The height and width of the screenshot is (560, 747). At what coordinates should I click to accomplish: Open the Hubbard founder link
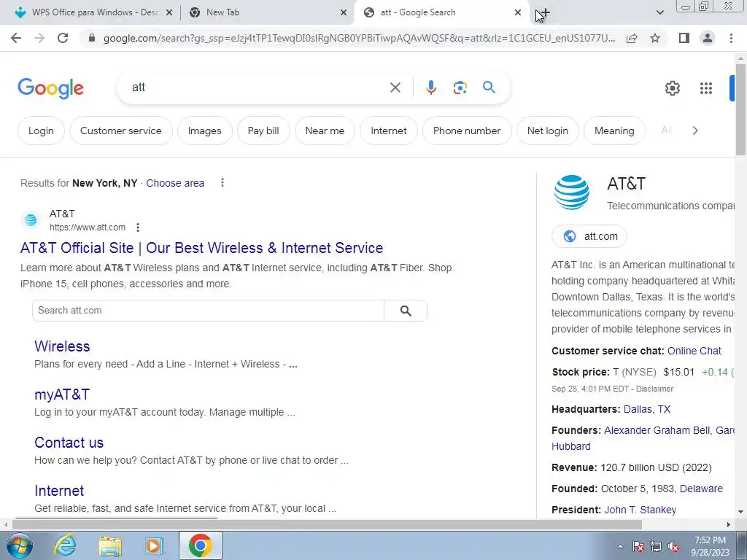tap(570, 446)
